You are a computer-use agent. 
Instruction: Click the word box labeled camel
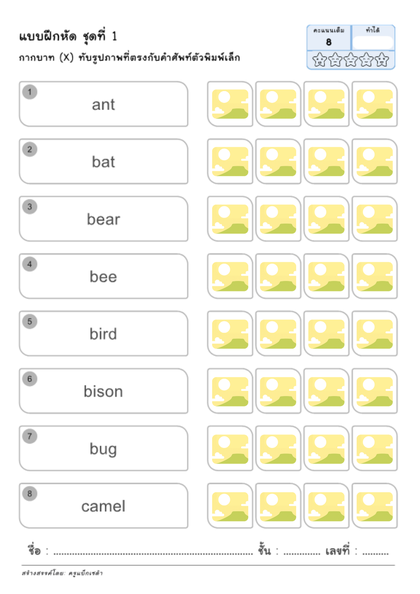click(103, 506)
